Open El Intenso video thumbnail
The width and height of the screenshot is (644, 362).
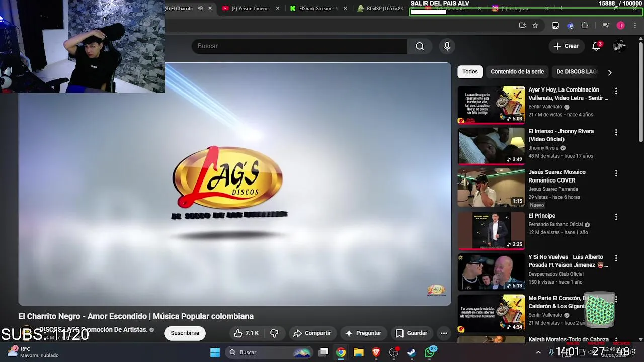click(491, 146)
